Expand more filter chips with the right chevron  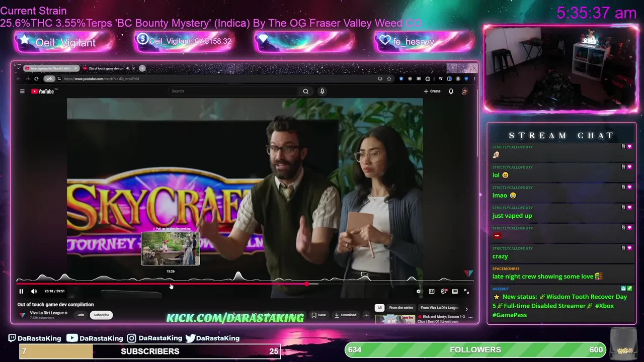[x=466, y=309]
